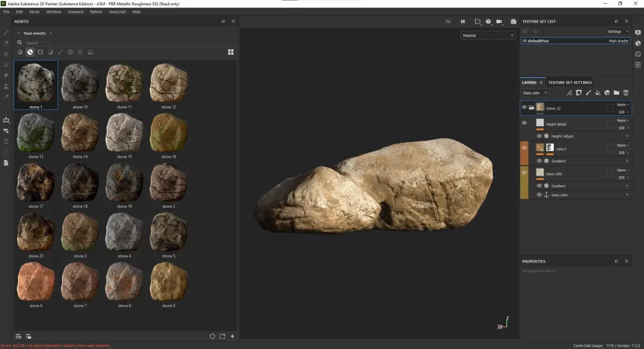Click the add paint layer brush icon
Image resolution: width=644 pixels, height=349 pixels.
click(588, 93)
